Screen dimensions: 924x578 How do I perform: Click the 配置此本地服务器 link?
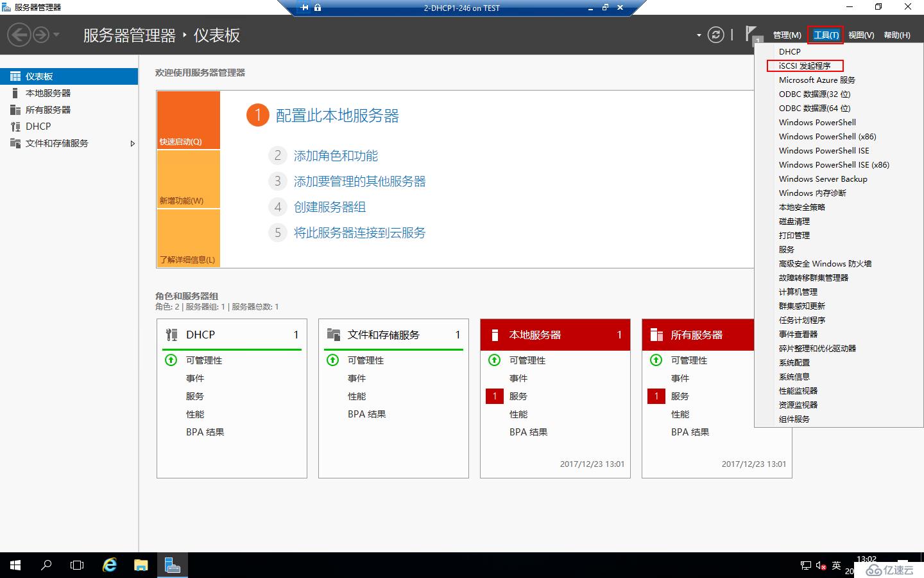tap(338, 116)
